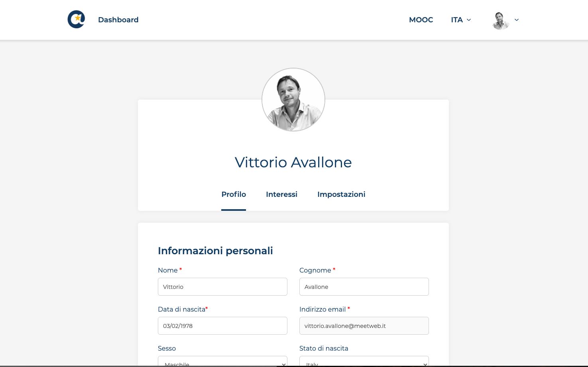Click the Indirizzo email input field

point(364,326)
